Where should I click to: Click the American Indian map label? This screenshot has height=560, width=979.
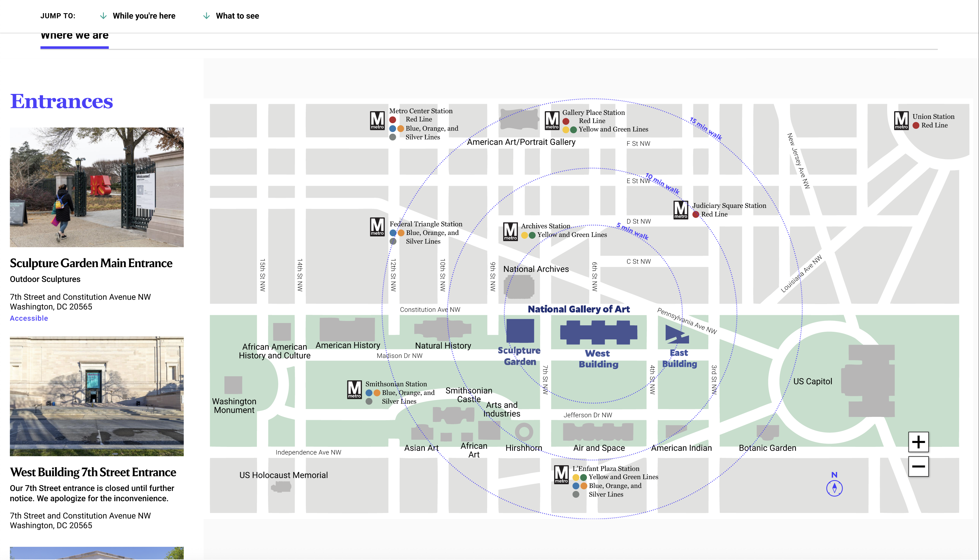pyautogui.click(x=681, y=448)
